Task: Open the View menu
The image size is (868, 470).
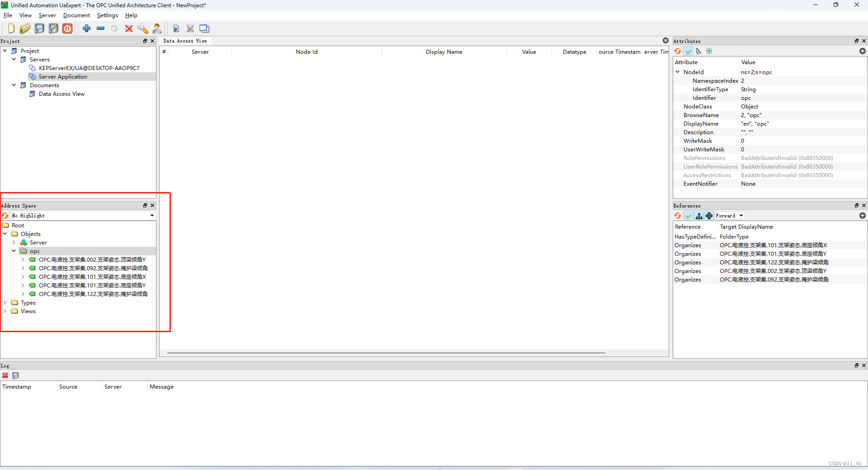Action: pos(25,15)
